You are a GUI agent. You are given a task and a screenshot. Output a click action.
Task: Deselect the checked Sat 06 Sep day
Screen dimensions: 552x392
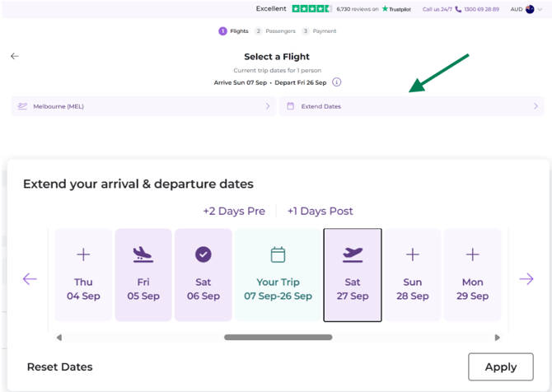pyautogui.click(x=203, y=275)
